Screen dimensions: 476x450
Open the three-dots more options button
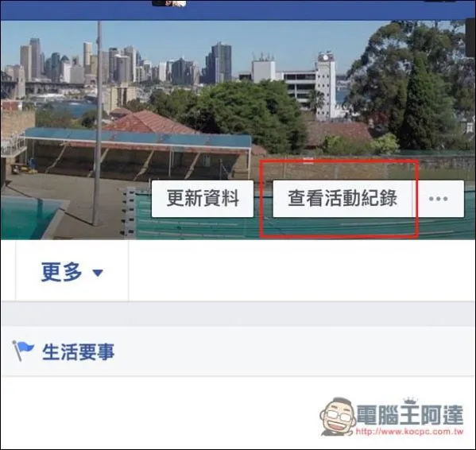[x=438, y=199]
